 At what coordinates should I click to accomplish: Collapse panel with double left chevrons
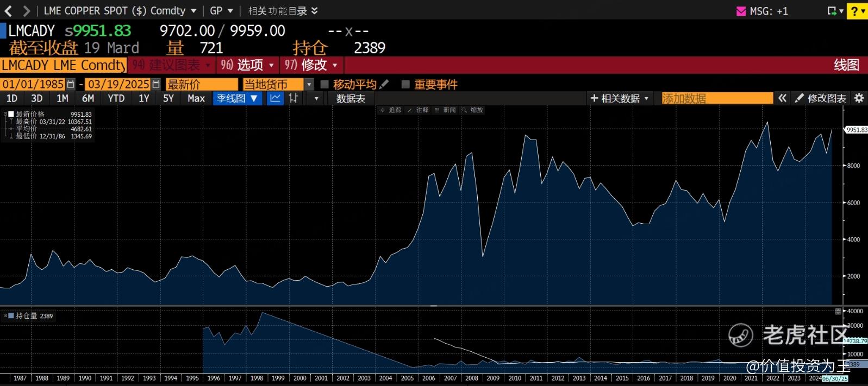tap(782, 98)
